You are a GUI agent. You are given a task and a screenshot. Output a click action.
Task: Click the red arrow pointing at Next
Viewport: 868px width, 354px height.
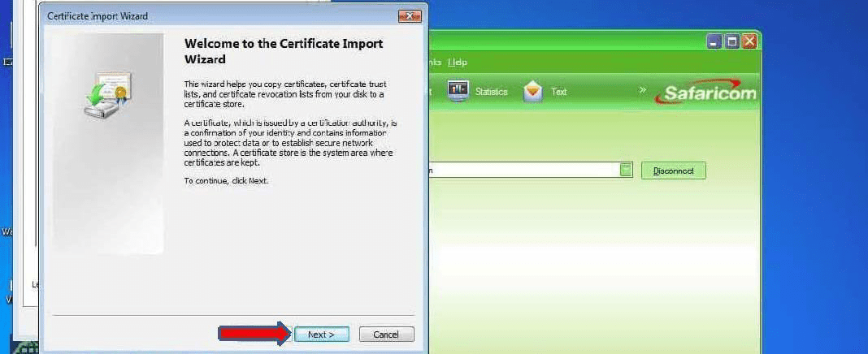pyautogui.click(x=254, y=334)
